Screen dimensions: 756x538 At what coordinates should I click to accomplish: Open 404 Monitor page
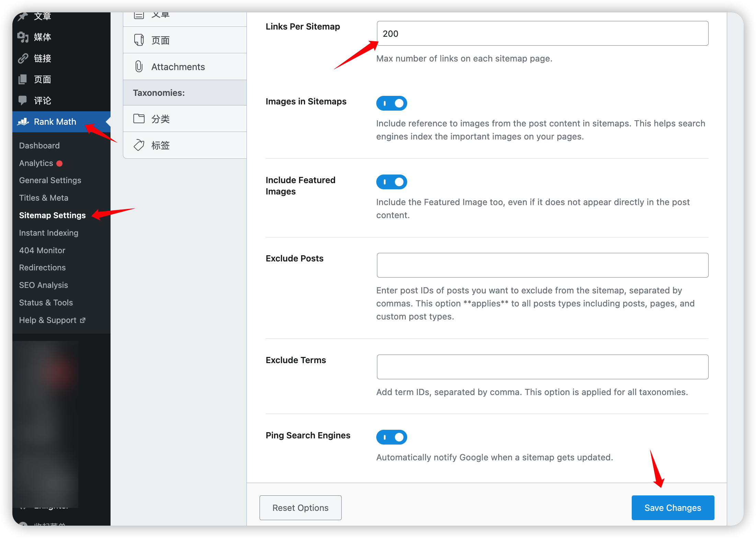pos(42,250)
